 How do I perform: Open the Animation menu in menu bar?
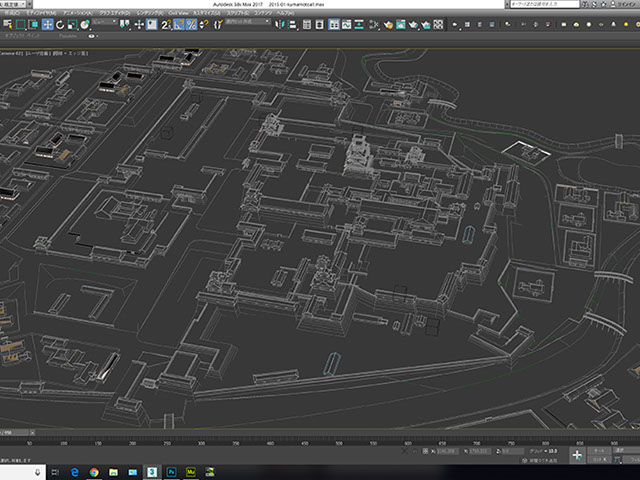pos(75,14)
